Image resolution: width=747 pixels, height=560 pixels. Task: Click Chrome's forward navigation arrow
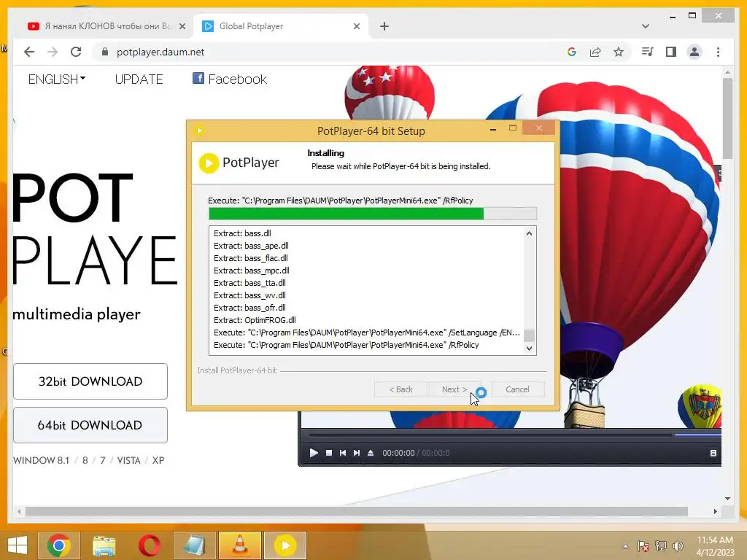click(x=53, y=52)
